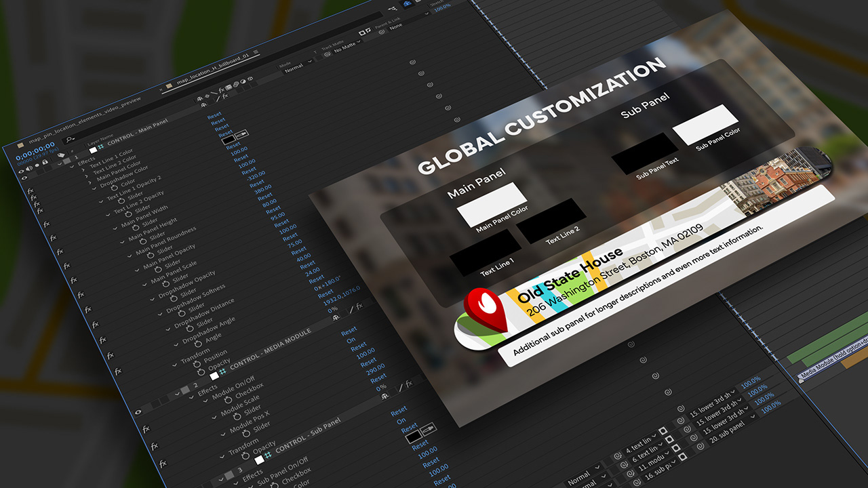Click the lock column header icon
The image size is (868, 488).
45,162
